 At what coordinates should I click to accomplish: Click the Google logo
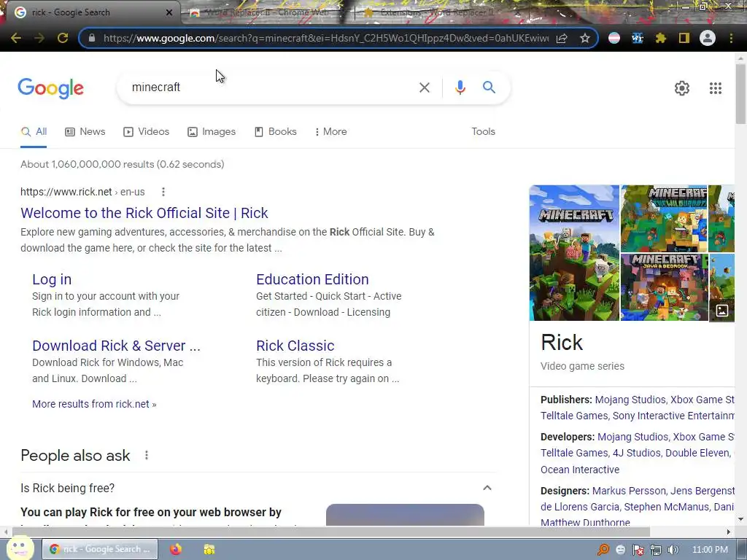(x=51, y=88)
